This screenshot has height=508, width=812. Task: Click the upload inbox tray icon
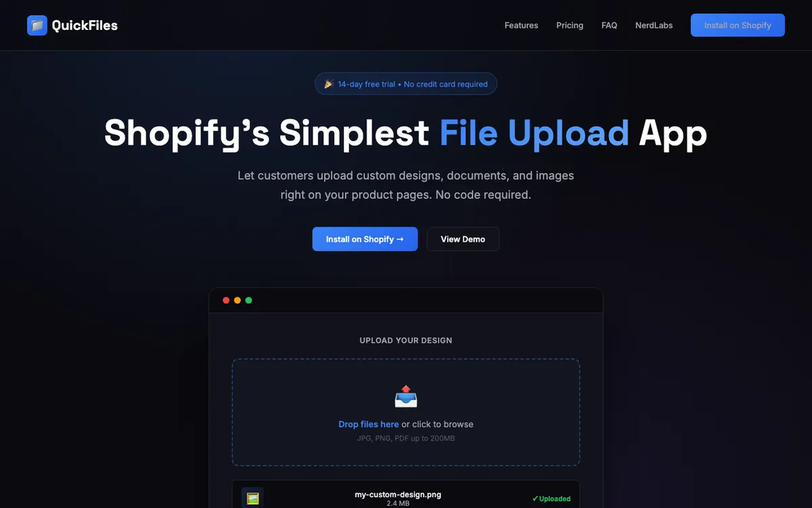(x=406, y=396)
